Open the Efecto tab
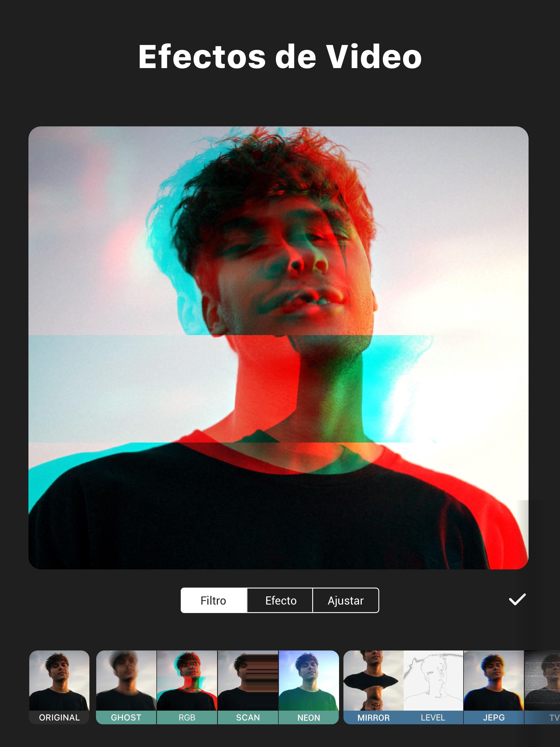Viewport: 560px width, 747px height. tap(280, 600)
